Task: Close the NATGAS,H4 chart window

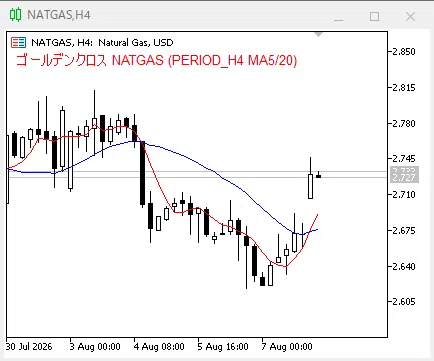Action: point(410,16)
